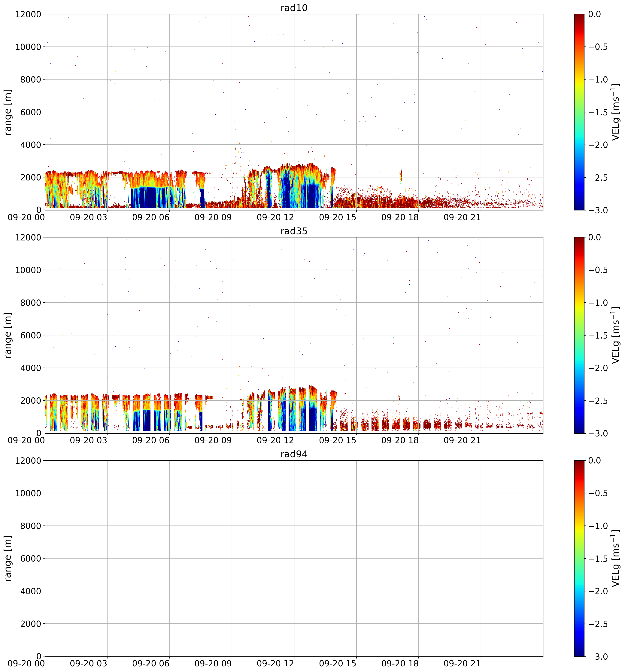This screenshot has width=625, height=672.
Task: Click the VELg label beside rad35 colorbar
Action: (x=616, y=335)
